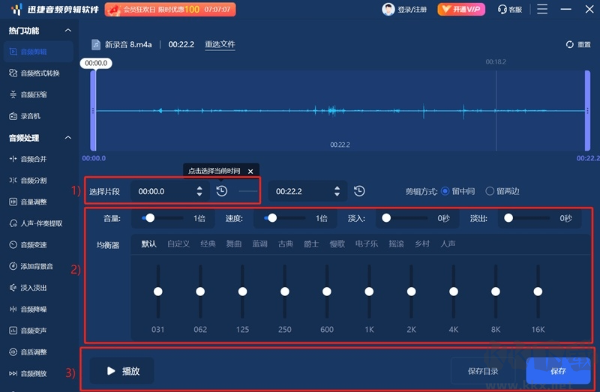Image resolution: width=600 pixels, height=392 pixels.
Task: Select the 自定义 equalizer preset
Action: click(x=178, y=244)
